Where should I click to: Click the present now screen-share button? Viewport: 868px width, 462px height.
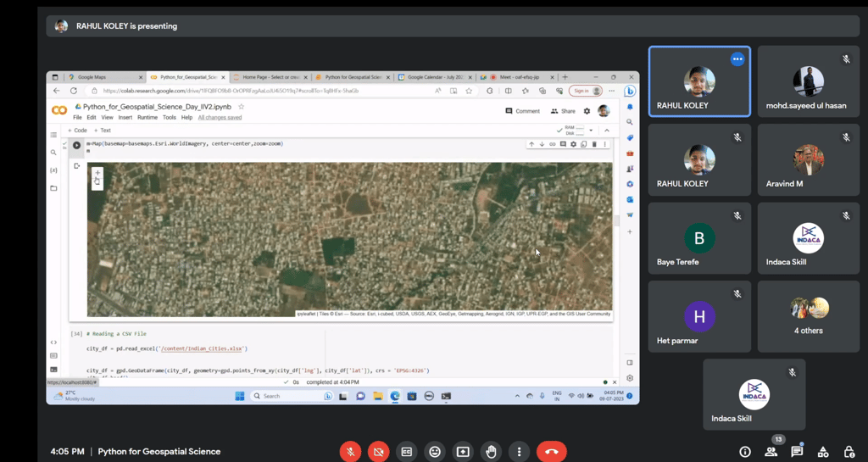tap(463, 452)
